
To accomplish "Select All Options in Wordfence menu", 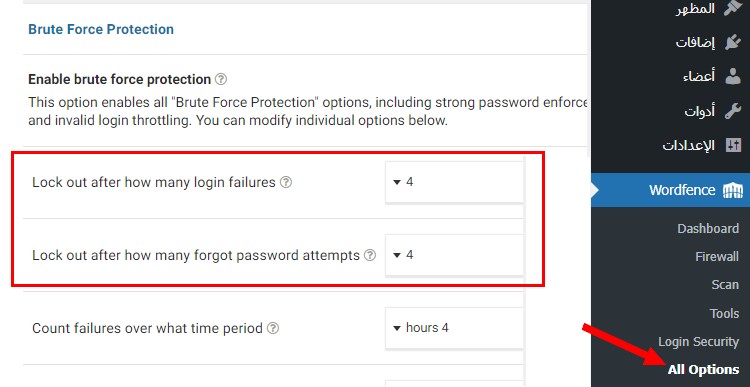I will pos(703,370).
